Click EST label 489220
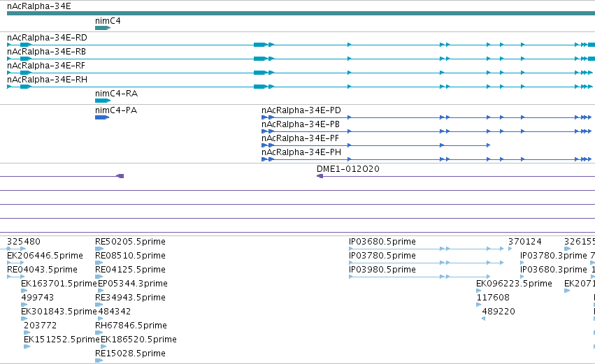Screen dimensions: 595x364 coord(499,312)
